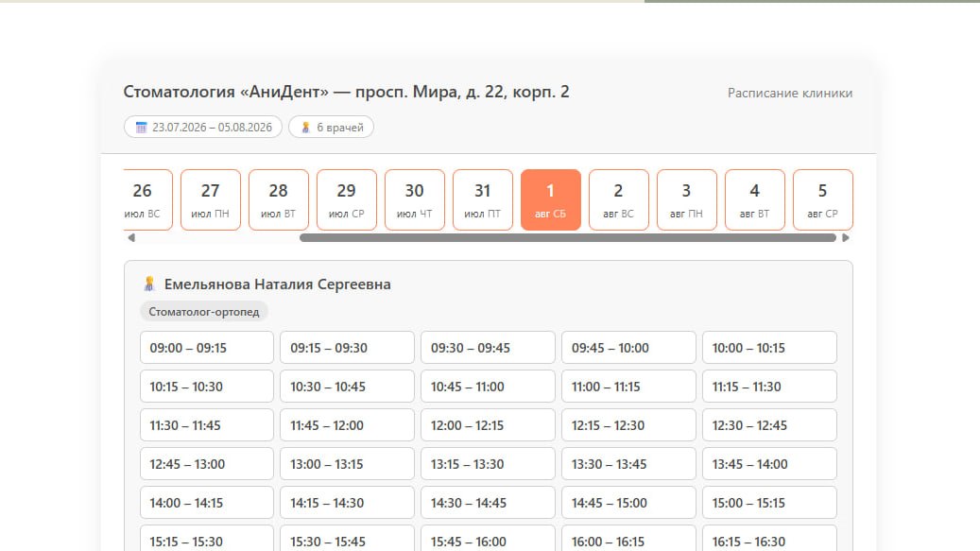The image size is (980, 551).
Task: Choose the 10:15 – 10:30 time slot
Action: [207, 386]
